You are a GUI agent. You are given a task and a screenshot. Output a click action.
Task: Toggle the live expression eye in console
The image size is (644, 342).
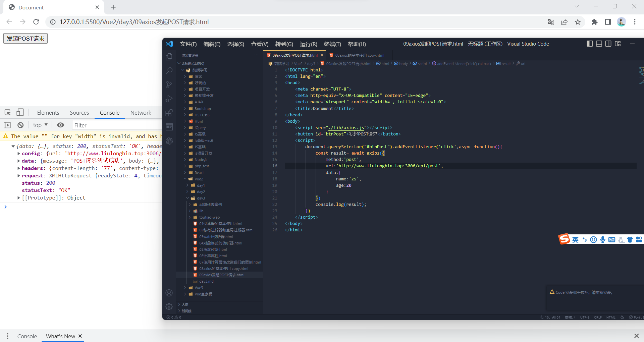click(60, 125)
